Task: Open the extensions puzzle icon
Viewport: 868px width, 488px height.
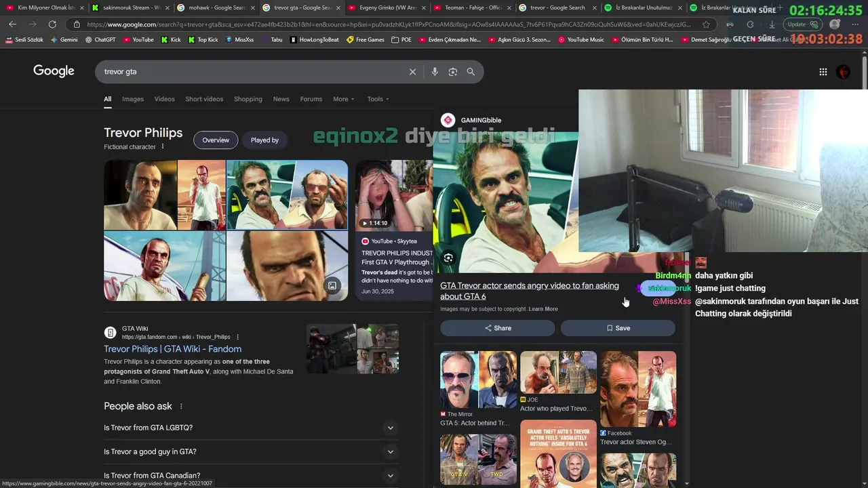Action: 750,24
